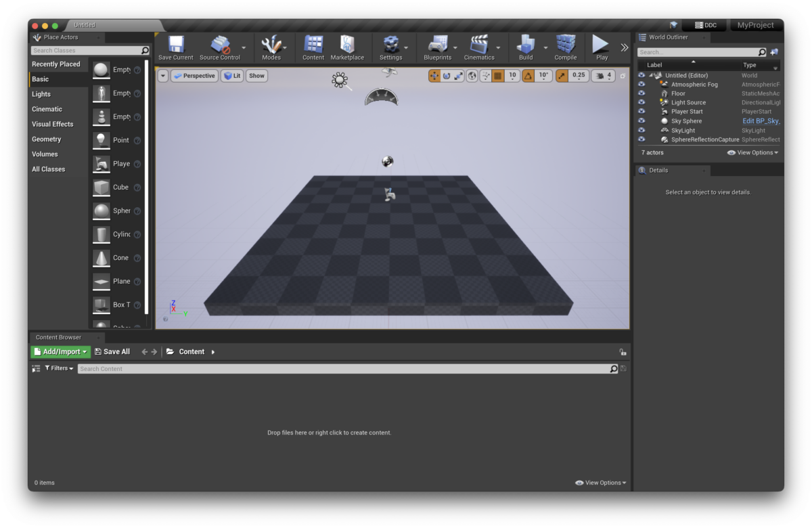This screenshot has height=528, width=812.
Task: Open the viewport options dropdown arrow
Action: click(162, 76)
